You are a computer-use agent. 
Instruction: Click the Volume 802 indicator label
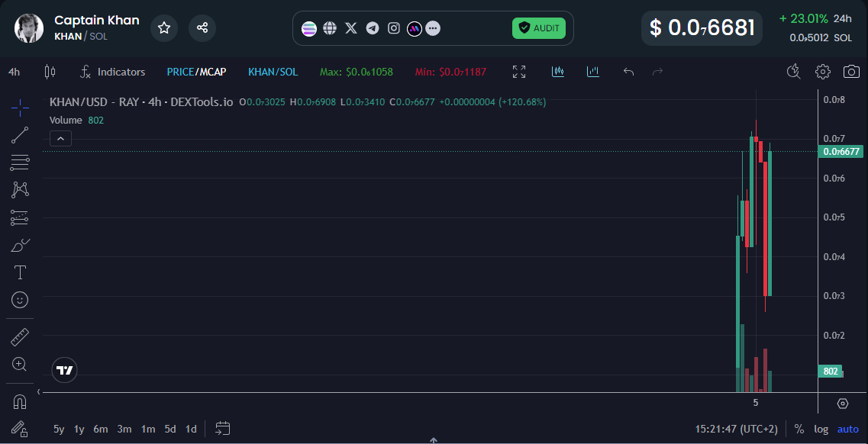coord(76,120)
